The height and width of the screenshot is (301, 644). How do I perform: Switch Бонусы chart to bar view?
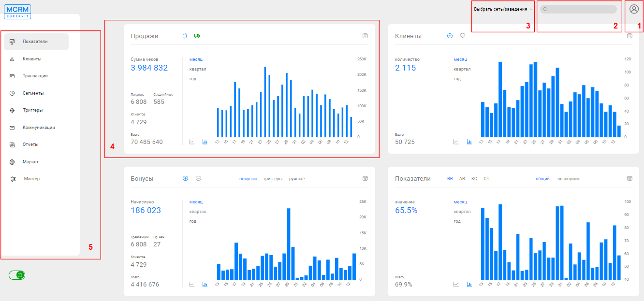pos(205,285)
